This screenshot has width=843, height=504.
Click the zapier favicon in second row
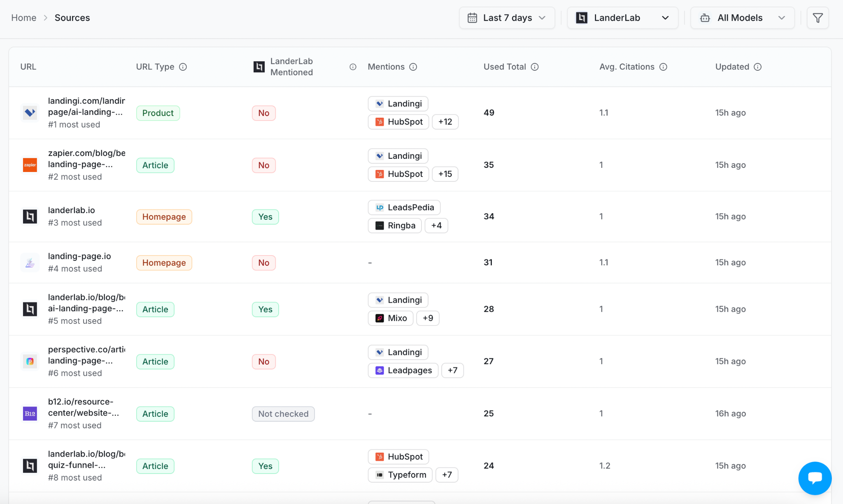(30, 165)
